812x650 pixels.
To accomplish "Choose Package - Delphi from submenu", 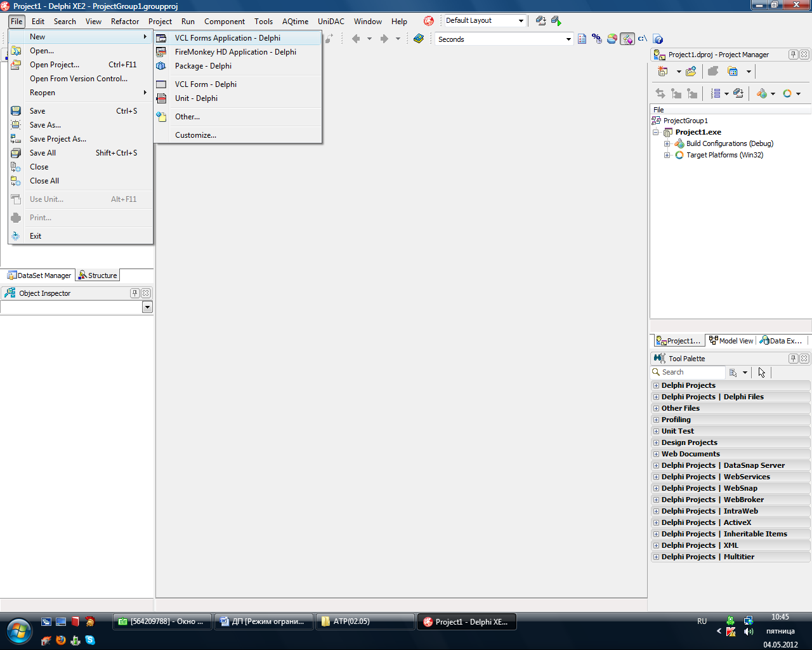I will (238, 66).
